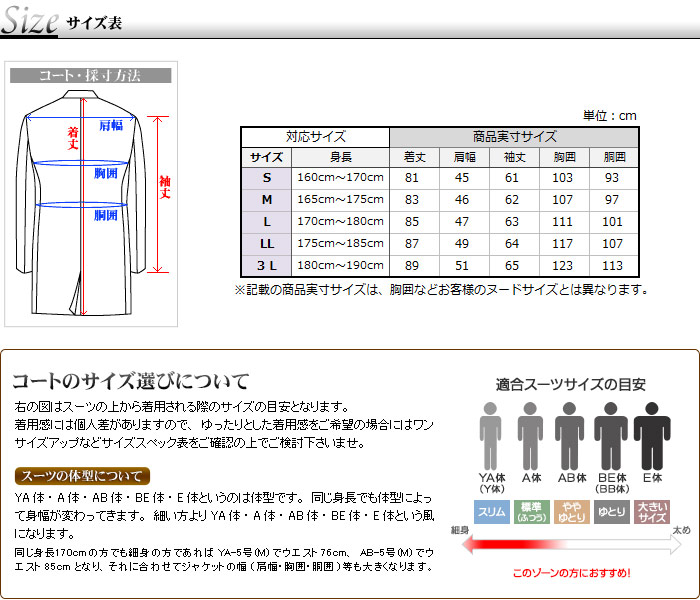Click the 細身 label by the arrow

(x=460, y=530)
